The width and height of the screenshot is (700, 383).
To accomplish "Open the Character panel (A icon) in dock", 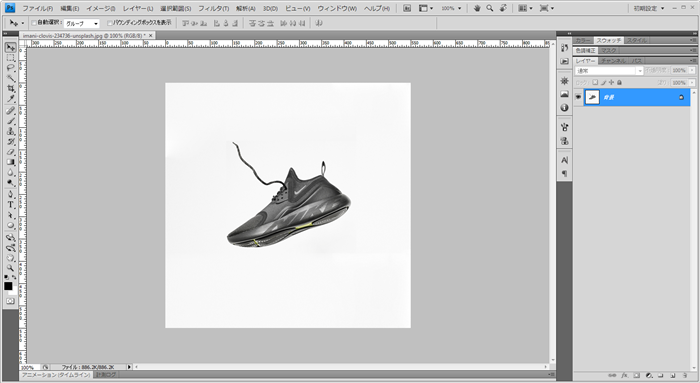I will pos(564,160).
